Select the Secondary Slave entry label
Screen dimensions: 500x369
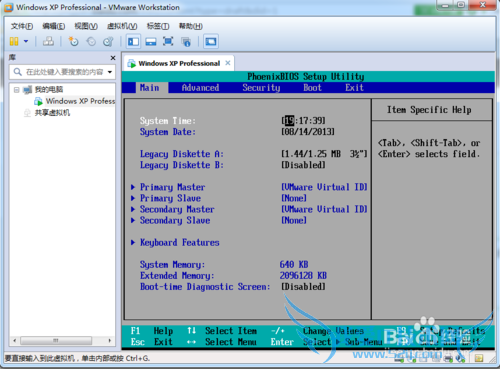click(175, 220)
